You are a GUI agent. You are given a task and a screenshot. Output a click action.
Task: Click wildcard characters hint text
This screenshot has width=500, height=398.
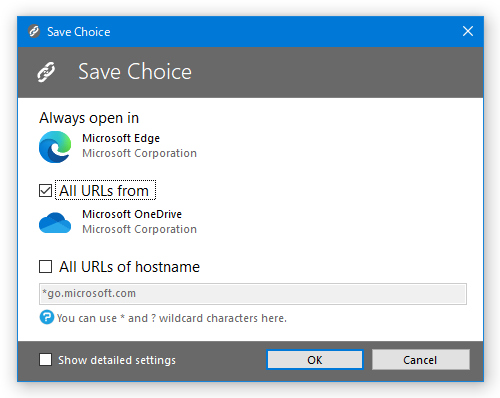click(172, 318)
